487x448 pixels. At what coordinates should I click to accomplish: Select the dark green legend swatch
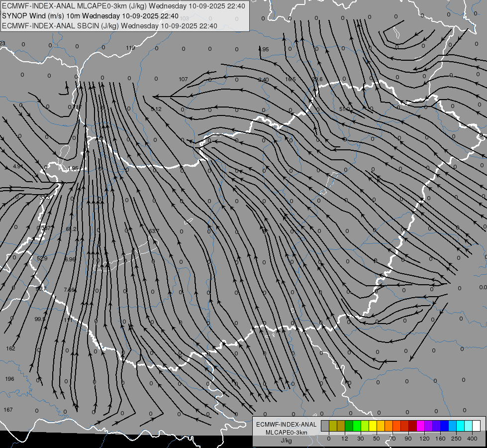pyautogui.click(x=349, y=426)
